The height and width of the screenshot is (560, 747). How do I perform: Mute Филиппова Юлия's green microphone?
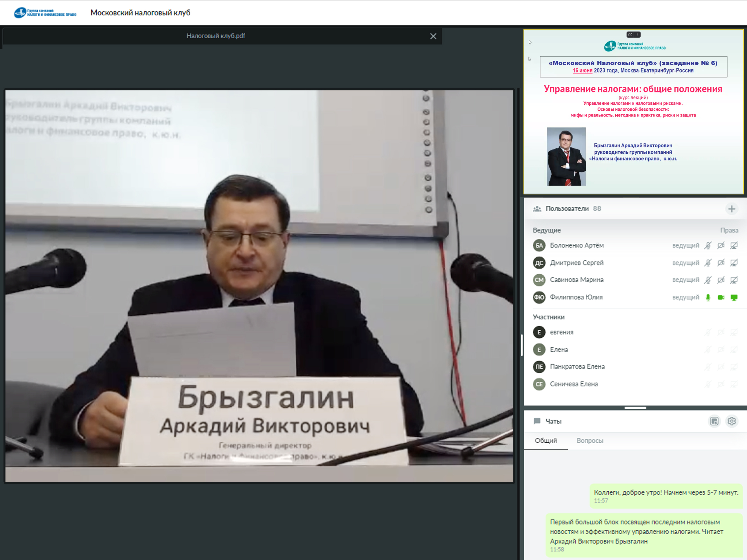click(x=708, y=298)
